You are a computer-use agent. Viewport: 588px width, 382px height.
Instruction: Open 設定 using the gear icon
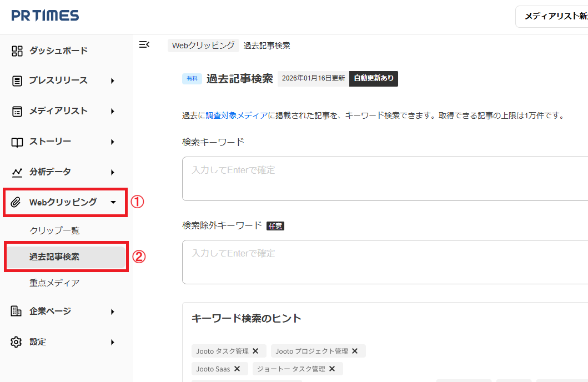16,341
